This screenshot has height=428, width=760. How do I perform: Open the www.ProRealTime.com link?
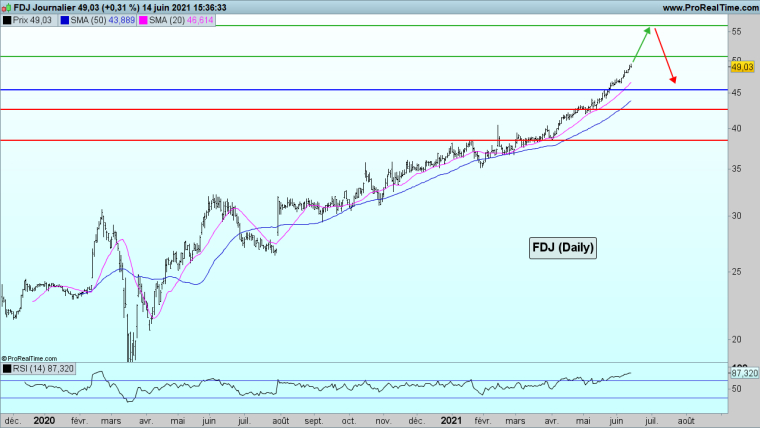tap(710, 8)
